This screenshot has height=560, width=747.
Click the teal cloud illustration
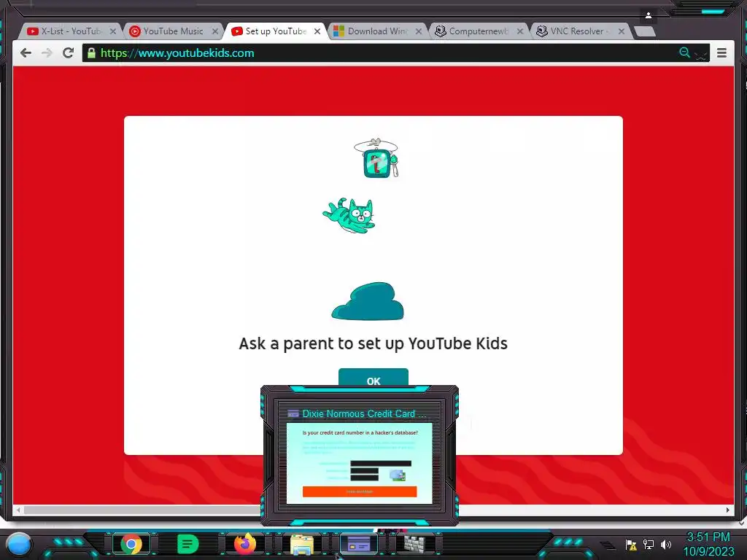click(x=368, y=301)
